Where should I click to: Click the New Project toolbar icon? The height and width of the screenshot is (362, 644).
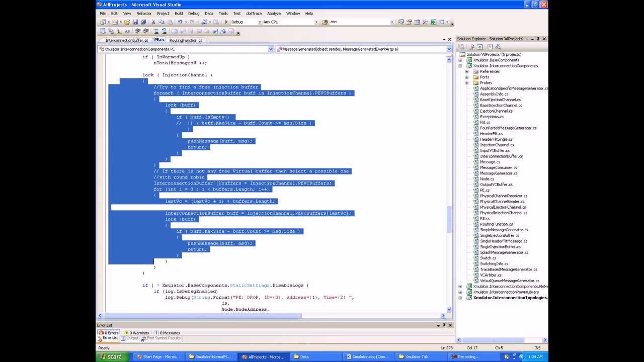(x=103, y=22)
